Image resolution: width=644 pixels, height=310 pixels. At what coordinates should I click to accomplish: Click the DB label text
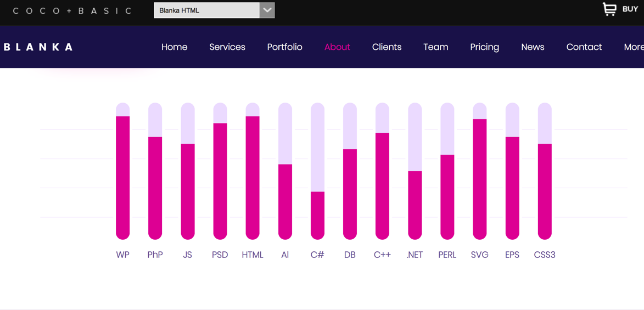350,255
